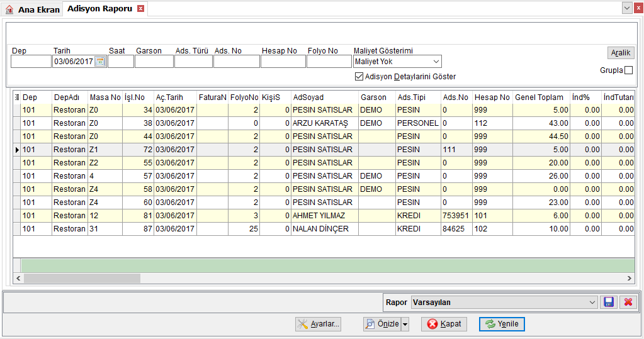644x339 pixels.
Task: Click the Hesap No value 112
Action: 492,123
